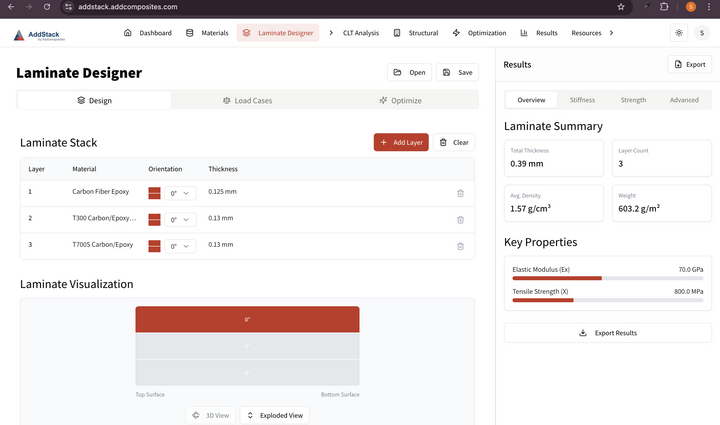The width and height of the screenshot is (720, 425).
Task: Select Overview results tab
Action: pos(531,100)
